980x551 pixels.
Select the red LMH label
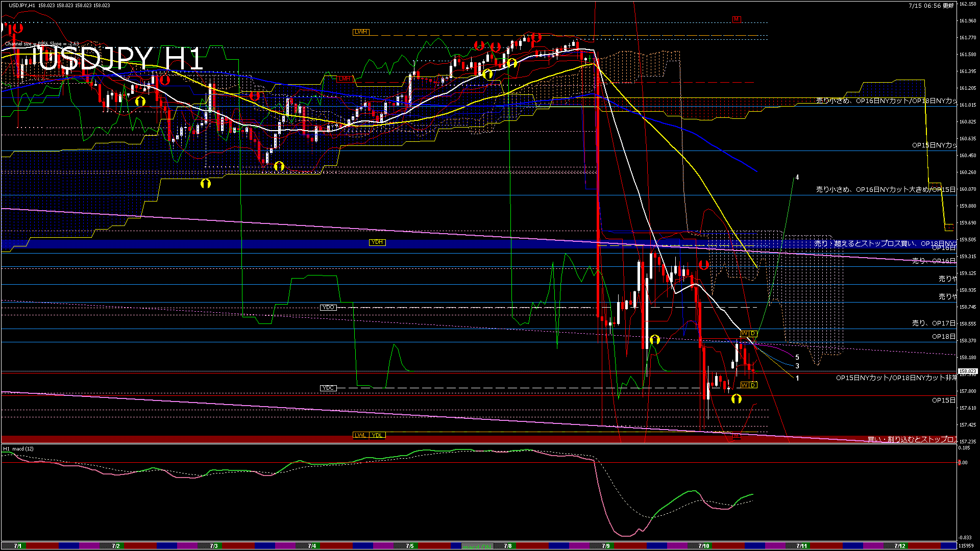click(345, 79)
